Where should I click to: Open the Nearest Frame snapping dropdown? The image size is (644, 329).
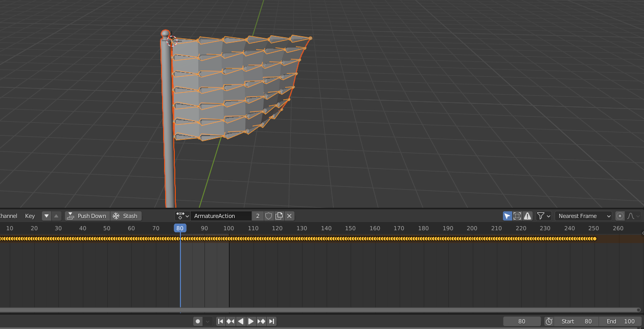(583, 216)
